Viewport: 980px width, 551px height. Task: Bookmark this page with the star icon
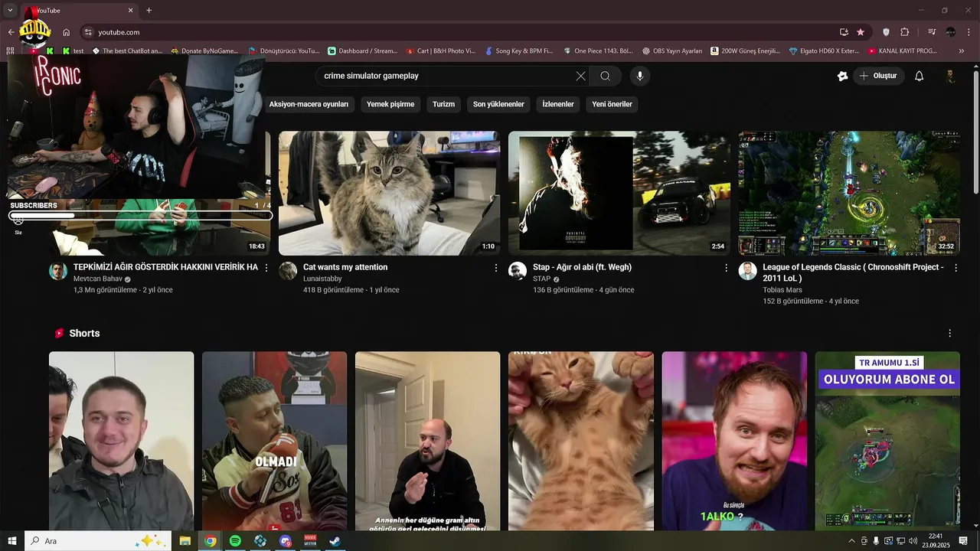point(861,32)
